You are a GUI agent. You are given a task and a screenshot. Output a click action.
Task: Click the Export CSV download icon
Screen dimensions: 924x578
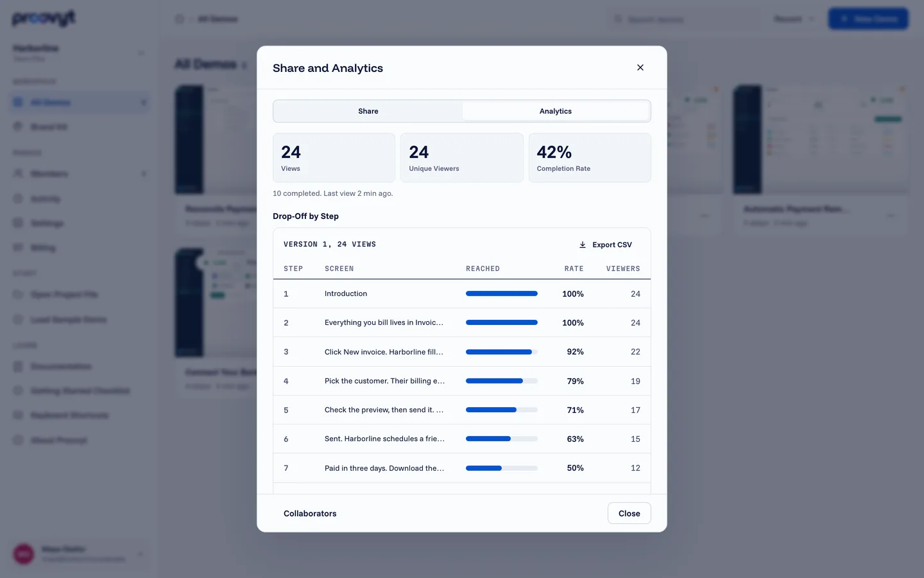[583, 245]
